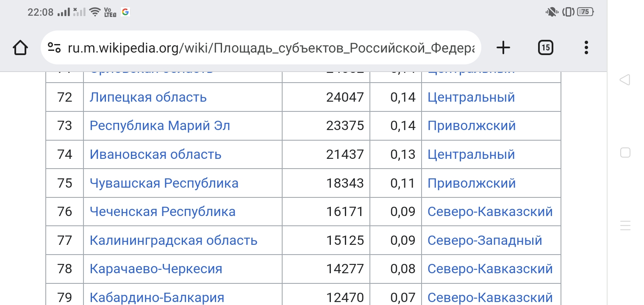Open Северо-Западный district link in row 77
The width and height of the screenshot is (644, 305).
[x=485, y=240]
